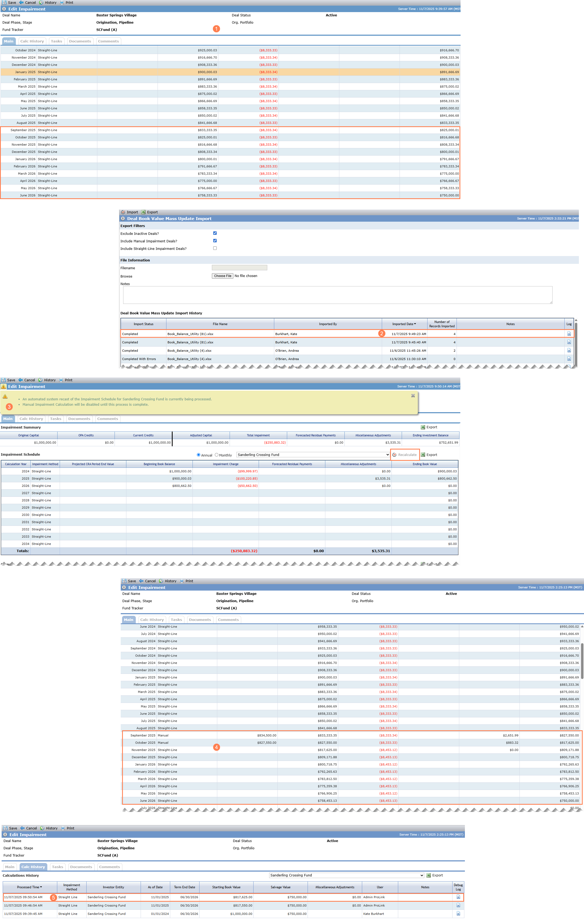Open the Sanderling Crossing Fund dropdown in Calculations History
Screen dimensions: 584x924
click(346, 876)
